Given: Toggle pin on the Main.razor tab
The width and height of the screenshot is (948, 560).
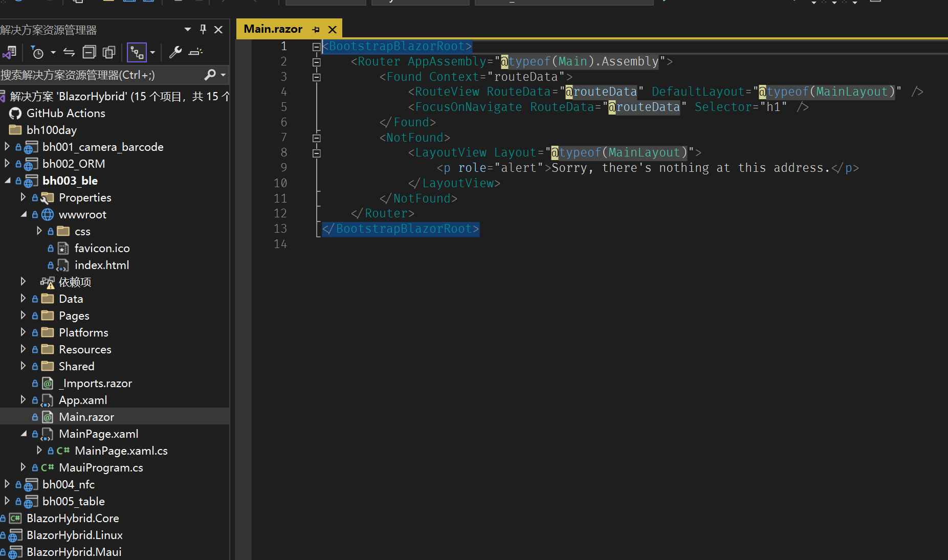Looking at the screenshot, I should point(316,30).
